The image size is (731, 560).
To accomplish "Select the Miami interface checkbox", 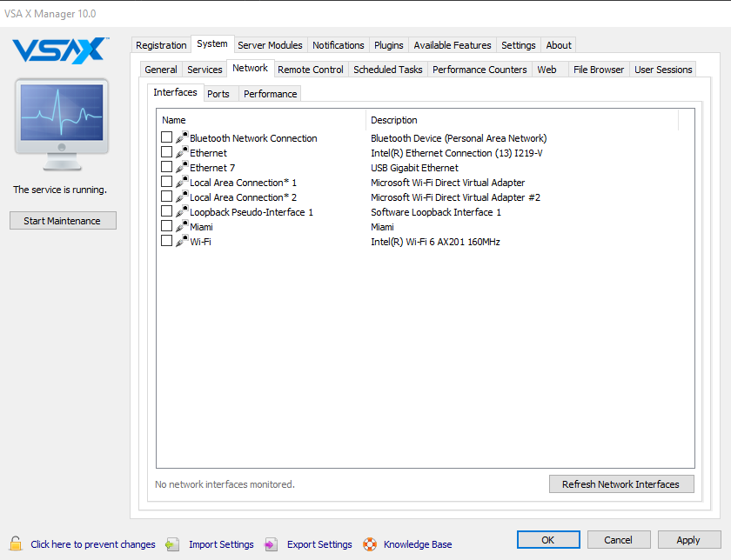I will [x=166, y=226].
